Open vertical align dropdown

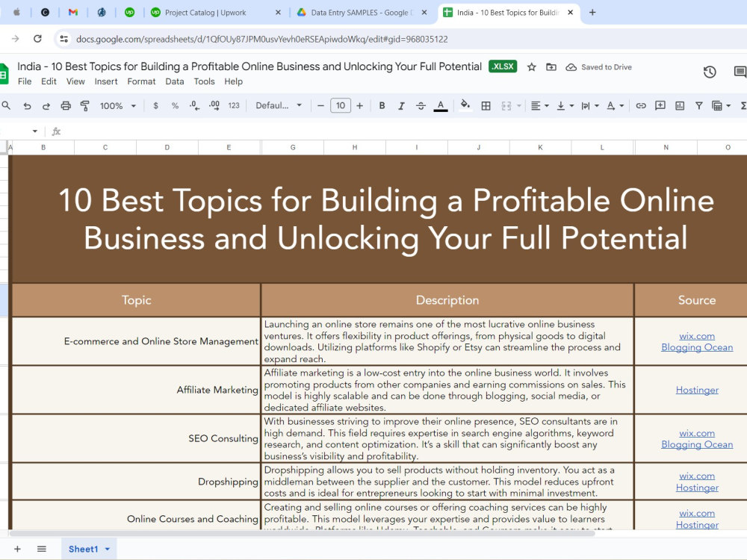click(565, 106)
